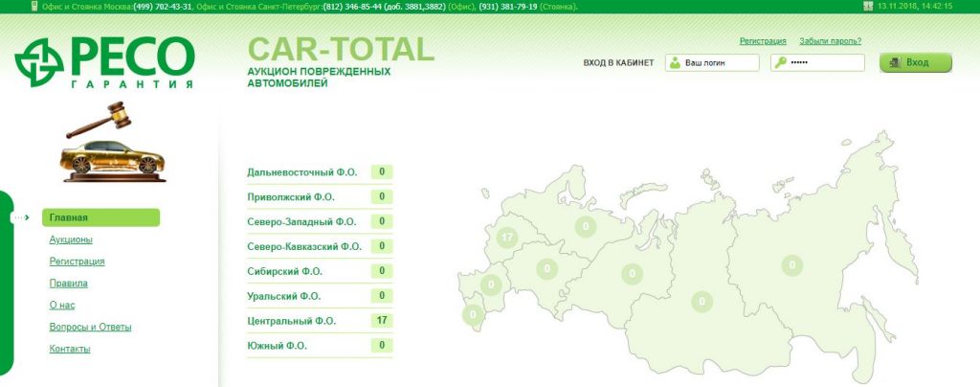
Task: Click the calendar icon next to the date
Action: tap(867, 7)
